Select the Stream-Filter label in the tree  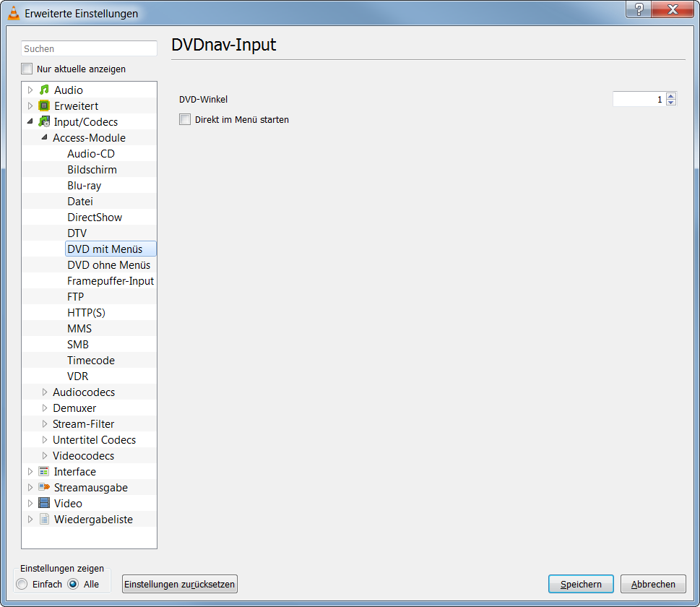click(x=84, y=424)
